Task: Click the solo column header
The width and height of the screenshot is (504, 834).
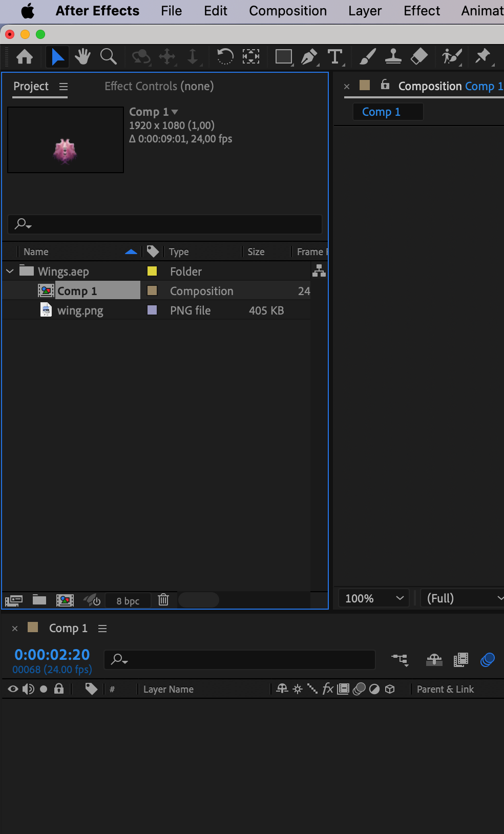Action: click(x=44, y=689)
